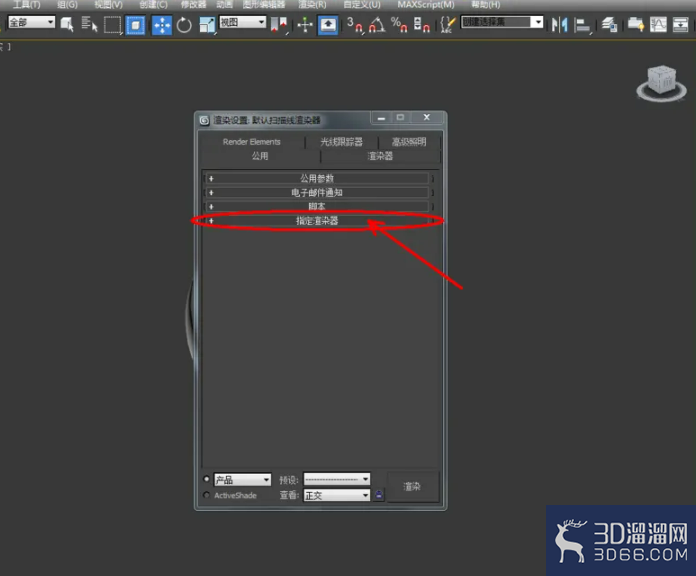Open the 帮助(H) menu
Image resolution: width=696 pixels, height=576 pixels.
coord(486,4)
